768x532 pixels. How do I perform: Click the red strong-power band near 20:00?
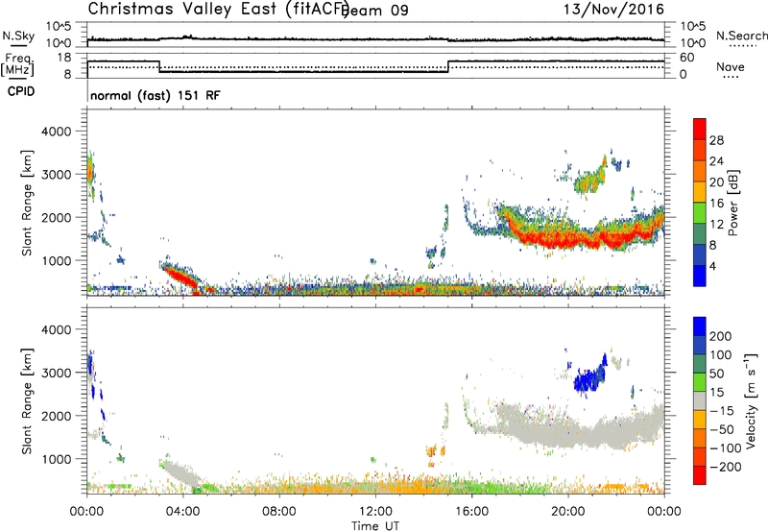(568, 239)
